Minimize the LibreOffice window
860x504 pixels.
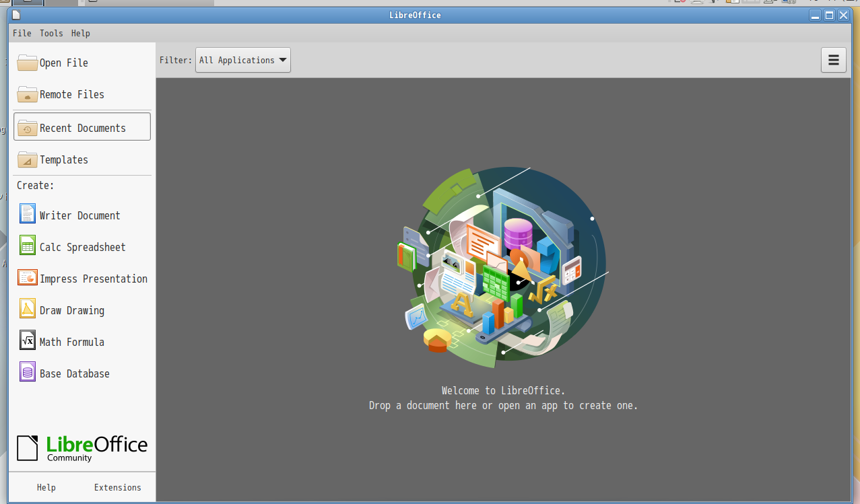tap(816, 15)
